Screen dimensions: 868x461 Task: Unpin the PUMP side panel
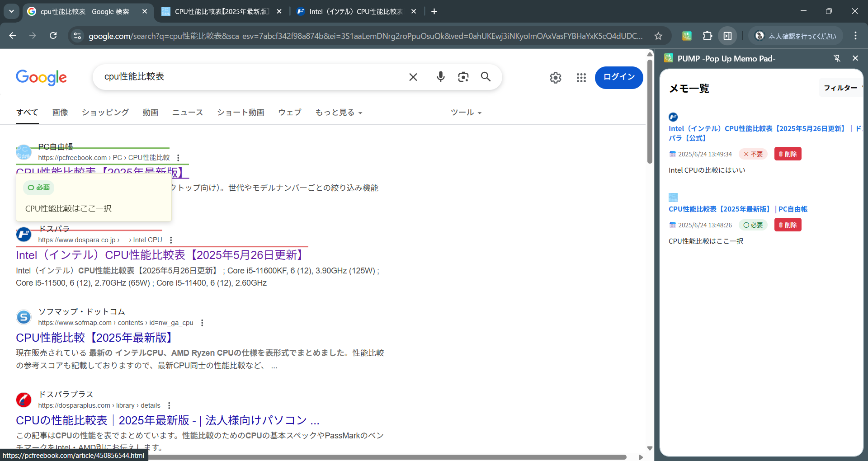837,58
